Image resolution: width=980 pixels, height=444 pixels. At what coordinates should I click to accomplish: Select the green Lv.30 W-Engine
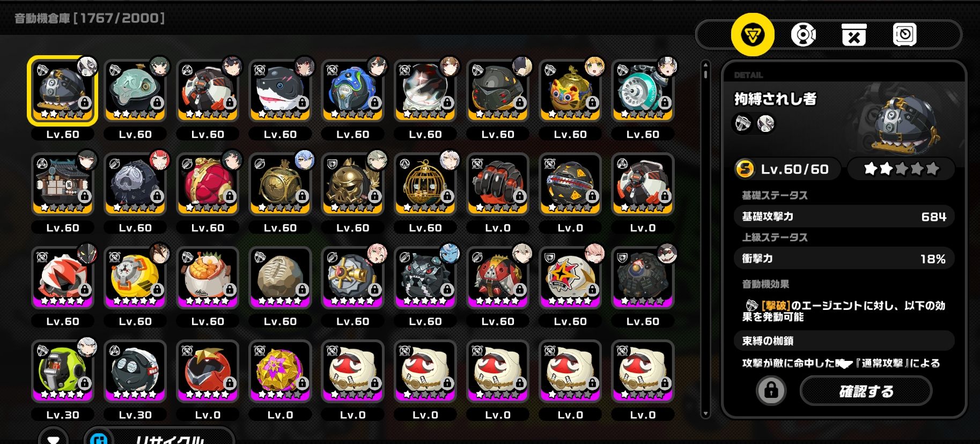click(63, 371)
